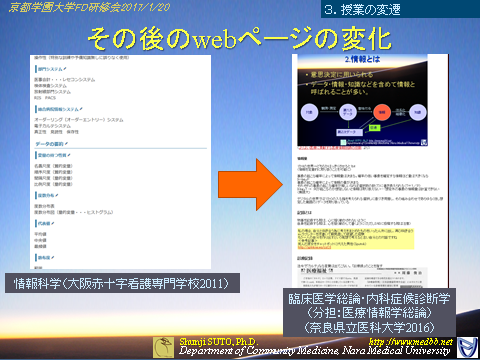
Task: Click the orange link inside the yellow note
Action: (x=314, y=247)
